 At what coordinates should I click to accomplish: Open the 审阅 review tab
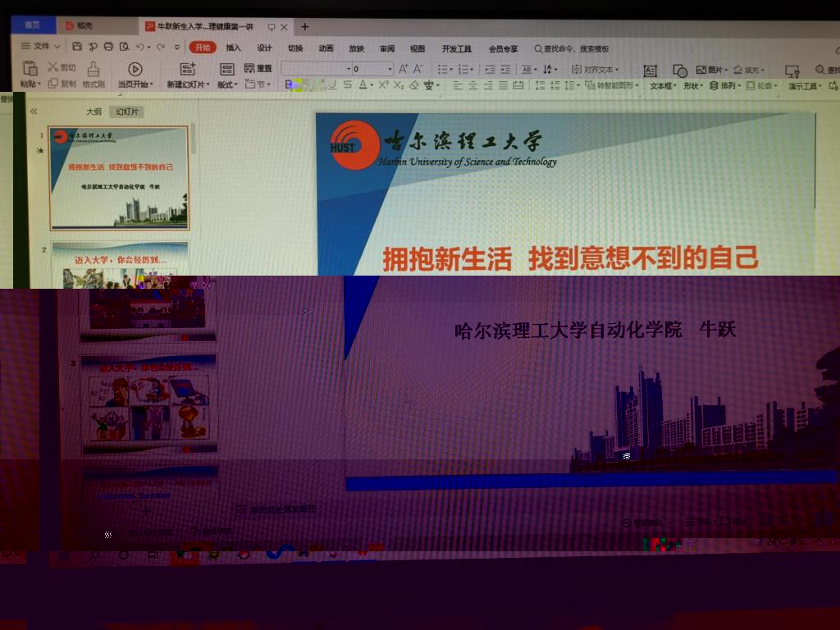(387, 48)
